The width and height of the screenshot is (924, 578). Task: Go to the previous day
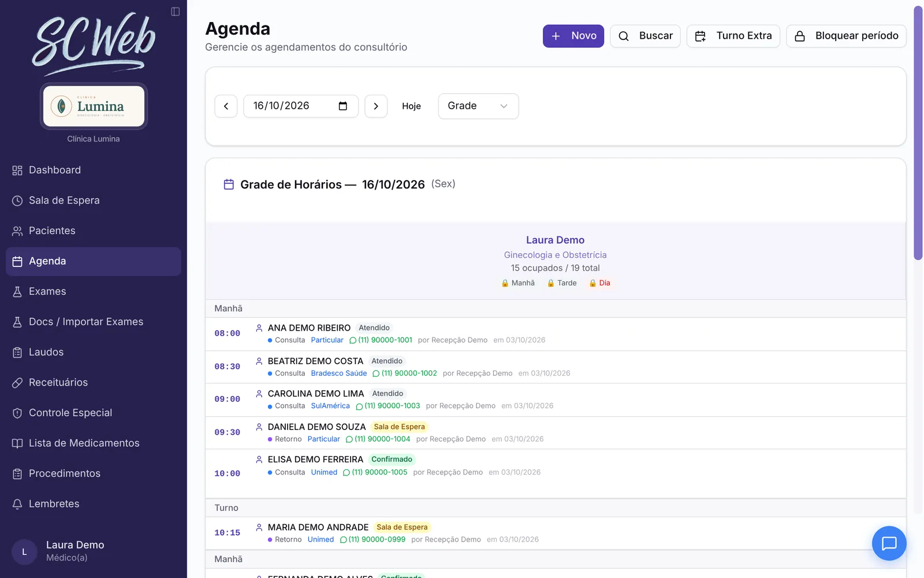(x=226, y=106)
